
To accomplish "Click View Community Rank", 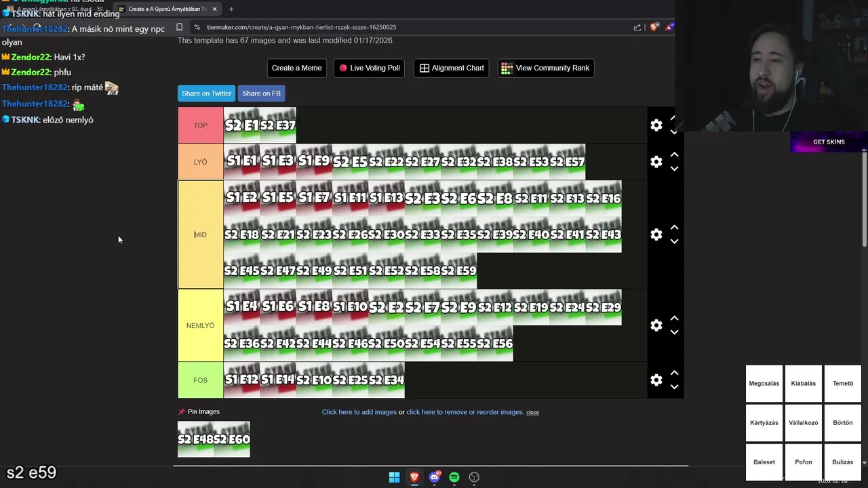I will coord(546,68).
